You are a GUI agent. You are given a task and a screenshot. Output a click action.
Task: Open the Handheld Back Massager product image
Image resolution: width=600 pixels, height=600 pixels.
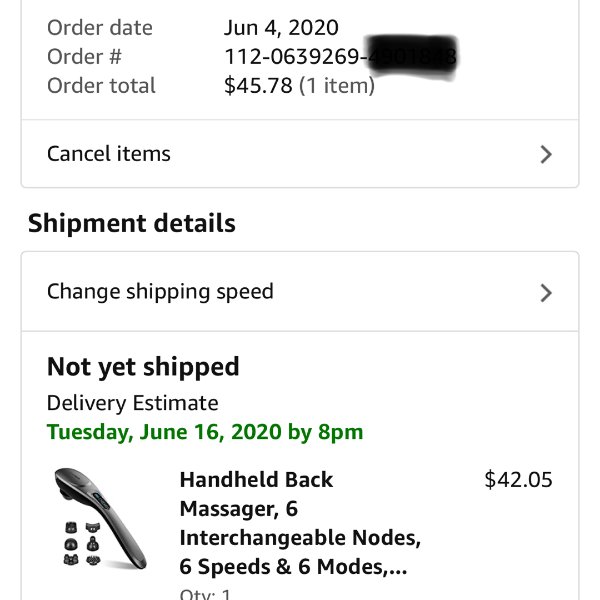pos(101,518)
